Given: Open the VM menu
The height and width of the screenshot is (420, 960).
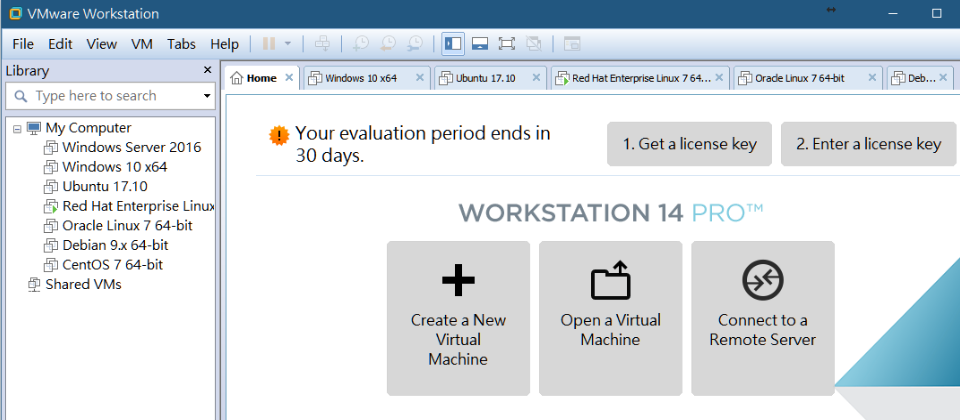Looking at the screenshot, I should [142, 44].
